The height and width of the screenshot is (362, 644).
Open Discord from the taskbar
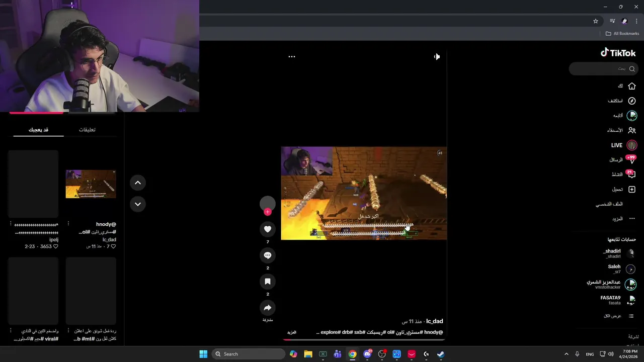pyautogui.click(x=367, y=354)
